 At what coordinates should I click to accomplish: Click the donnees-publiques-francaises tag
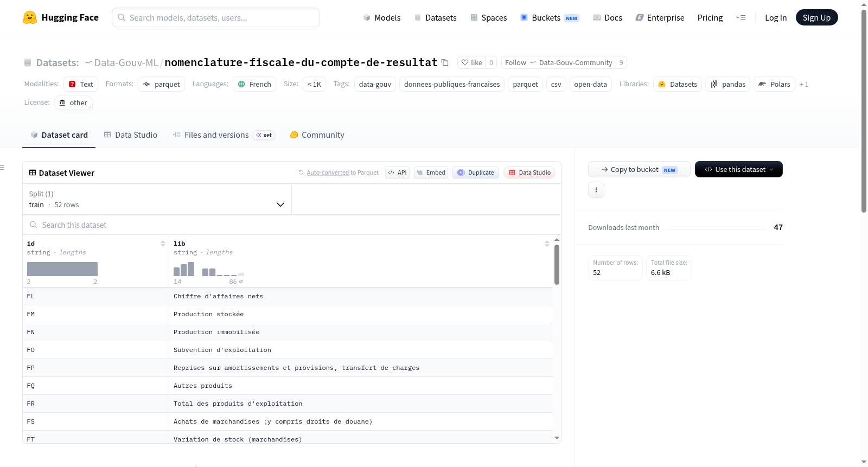pos(452,84)
